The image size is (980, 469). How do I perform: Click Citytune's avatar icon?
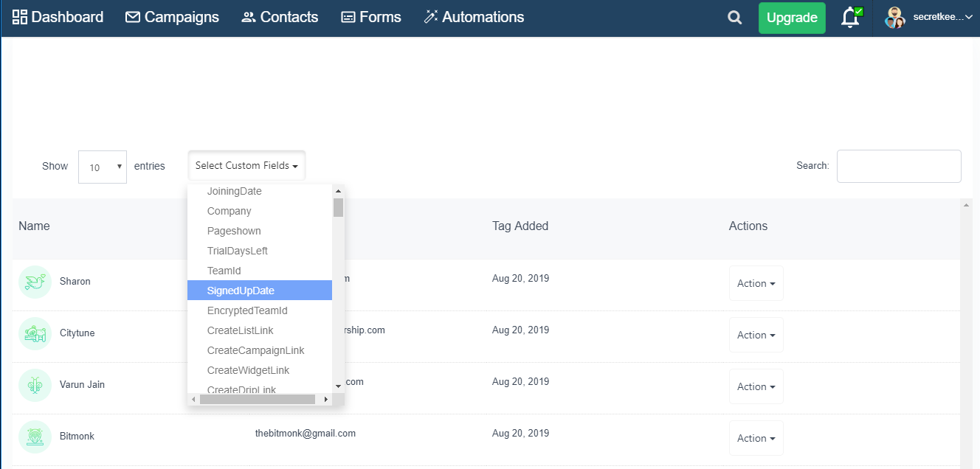pyautogui.click(x=35, y=333)
